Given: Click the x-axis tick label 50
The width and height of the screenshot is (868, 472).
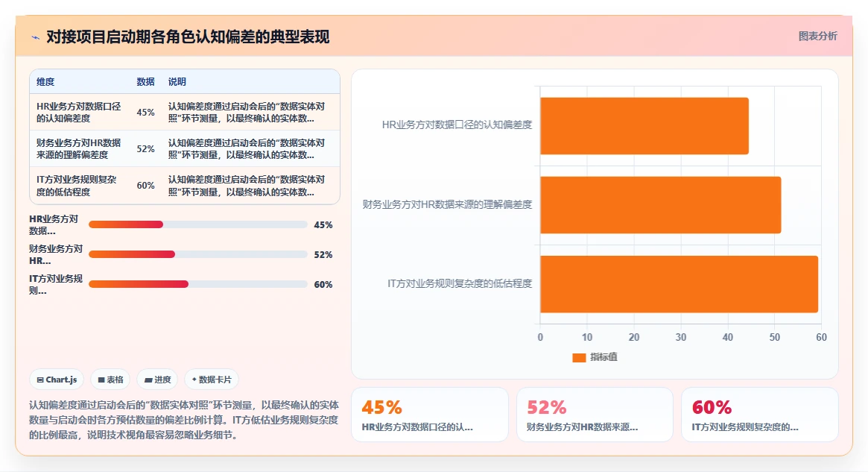Looking at the screenshot, I should (x=774, y=337).
